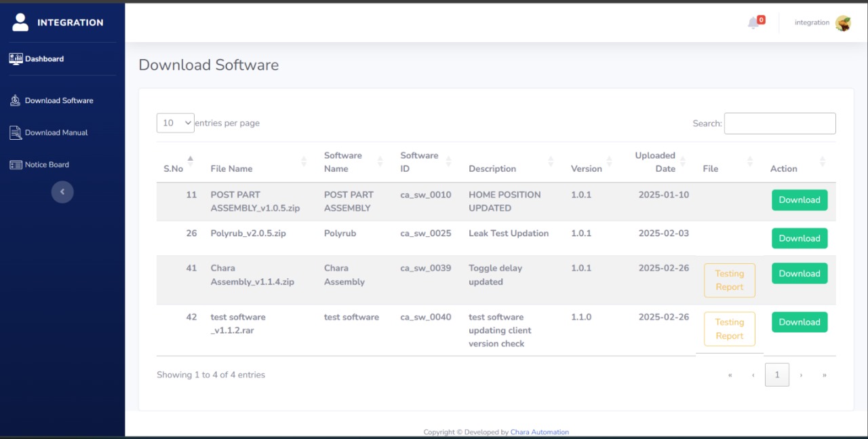
Task: Click the Dashboard monitor icon in sidebar
Action: click(16, 59)
